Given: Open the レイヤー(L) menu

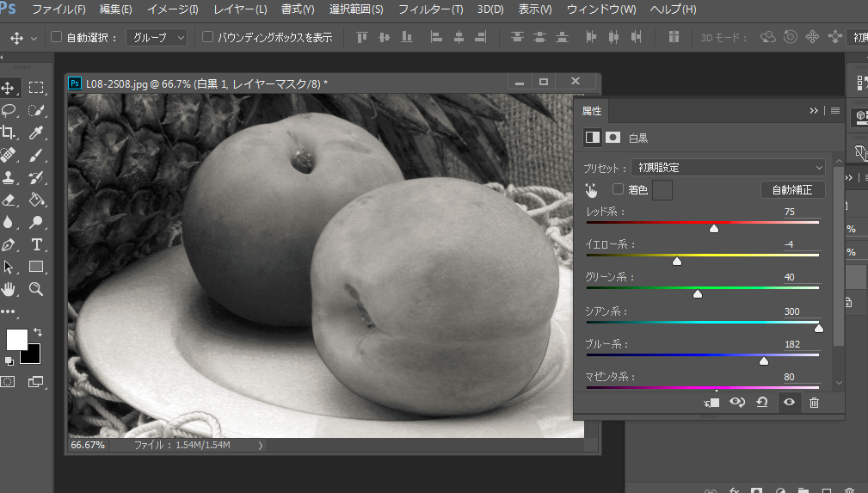Looking at the screenshot, I should (240, 9).
